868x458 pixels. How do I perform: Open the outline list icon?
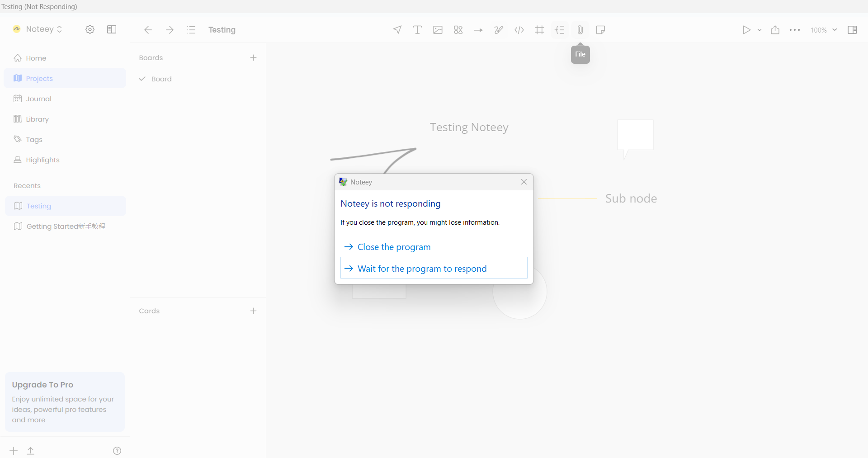[x=191, y=30]
